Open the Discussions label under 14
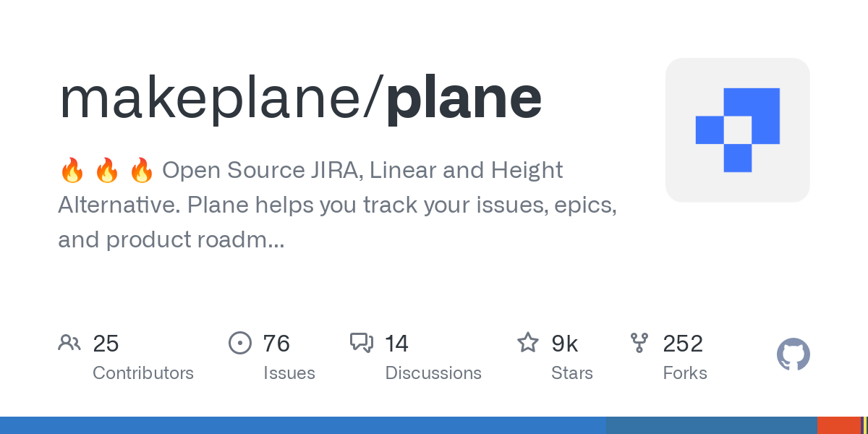This screenshot has width=868, height=434. click(x=433, y=373)
